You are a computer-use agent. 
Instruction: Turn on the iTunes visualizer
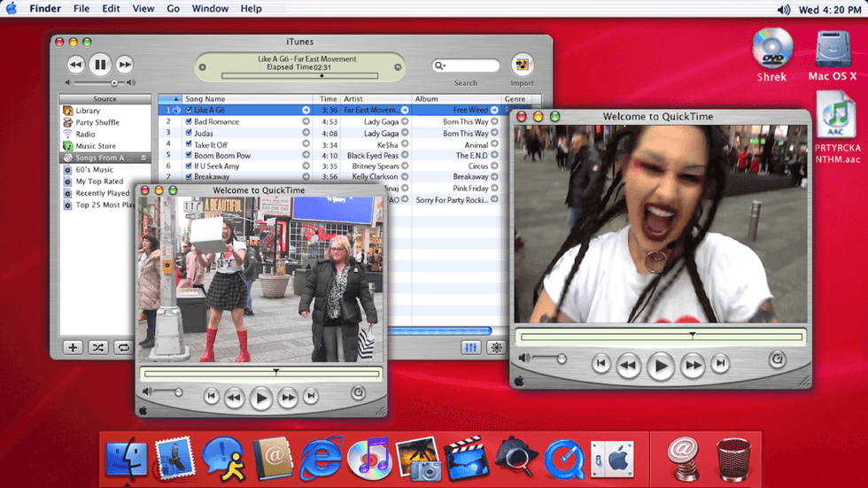(x=497, y=348)
